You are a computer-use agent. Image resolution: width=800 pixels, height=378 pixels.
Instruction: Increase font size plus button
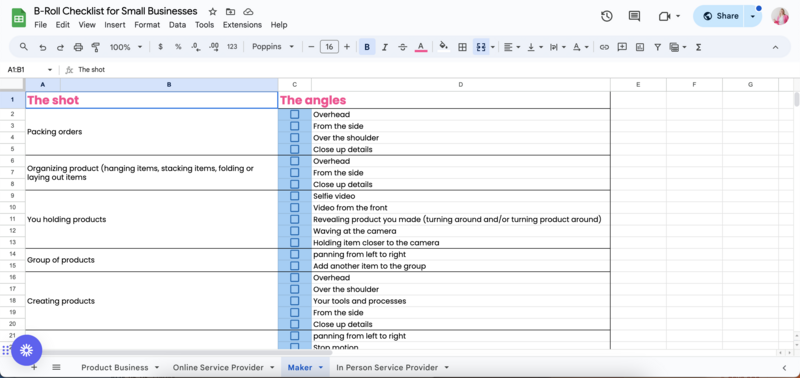tap(347, 47)
